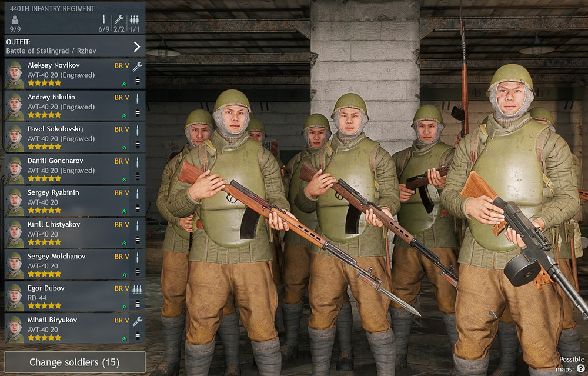The height and width of the screenshot is (376, 588).
Task: Click Sergey Molchanov's bullet class icon
Action: tap(137, 258)
